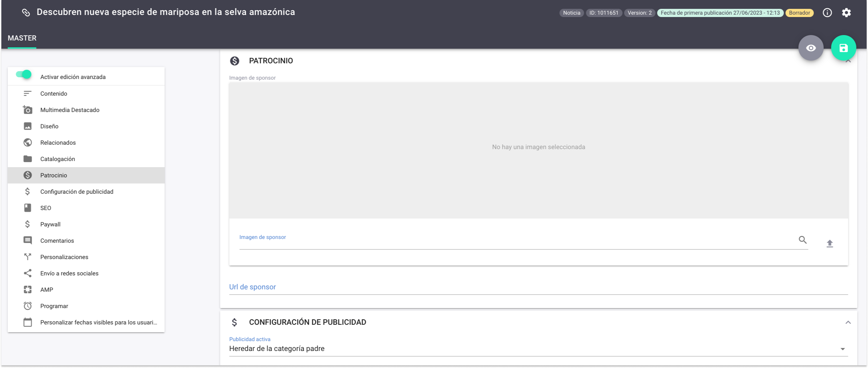Open Envío a redes sociales in sidebar

click(86, 273)
